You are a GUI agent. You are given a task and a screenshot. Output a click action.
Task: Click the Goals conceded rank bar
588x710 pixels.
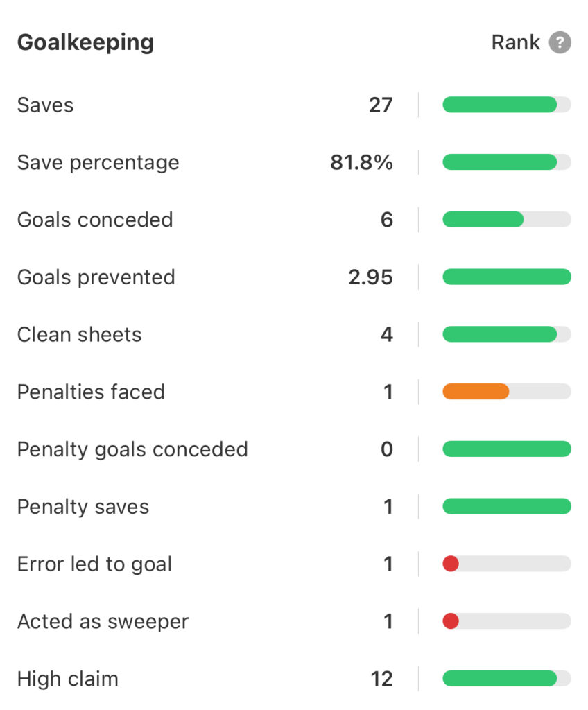coord(483,220)
